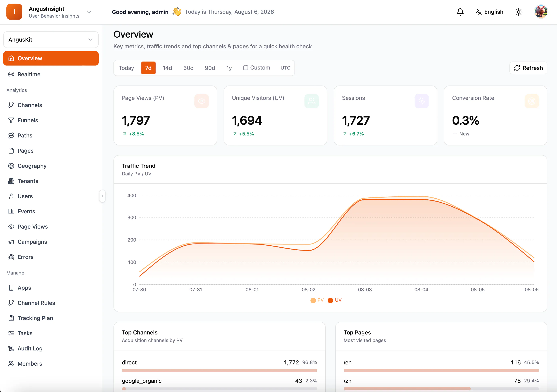Viewport: 557px width, 392px height.
Task: Click the direct channel progress bar
Action: (219, 370)
